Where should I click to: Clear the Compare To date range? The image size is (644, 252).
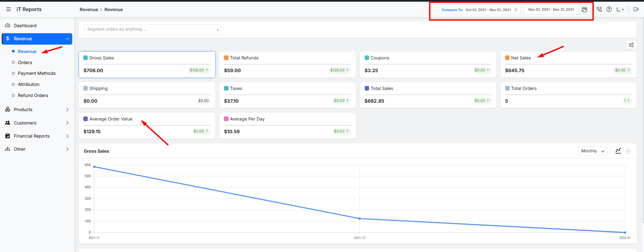(x=516, y=10)
